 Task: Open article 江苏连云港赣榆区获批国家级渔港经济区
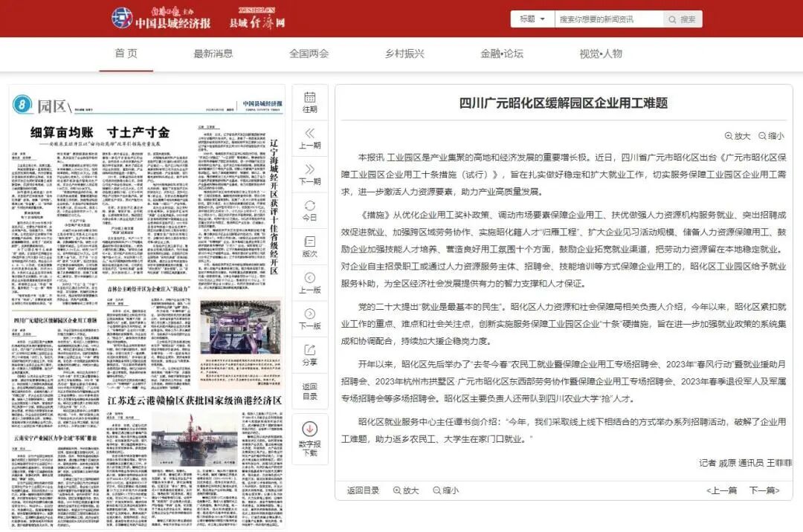[x=195, y=400]
